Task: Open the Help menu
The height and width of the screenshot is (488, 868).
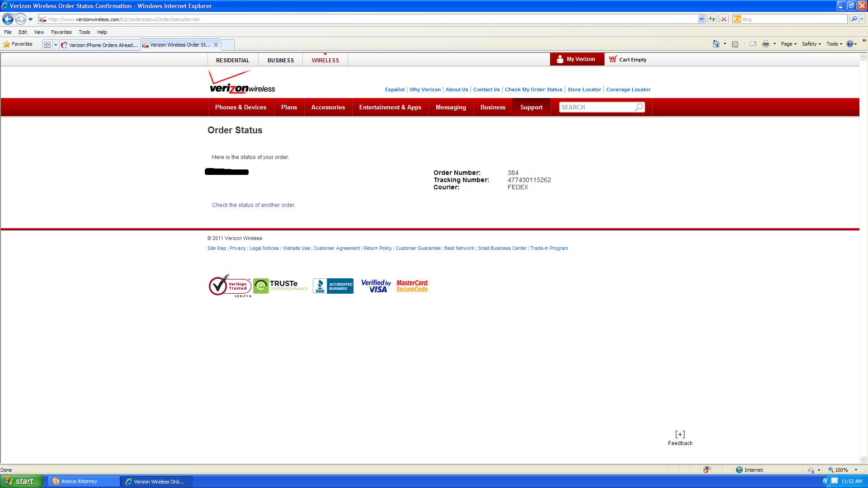Action: pyautogui.click(x=102, y=32)
